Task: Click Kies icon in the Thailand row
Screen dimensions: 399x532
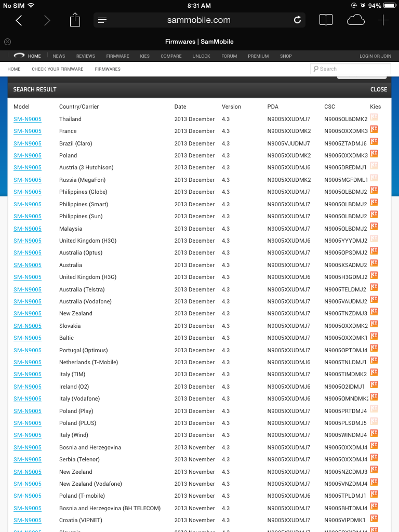Action: pyautogui.click(x=374, y=117)
